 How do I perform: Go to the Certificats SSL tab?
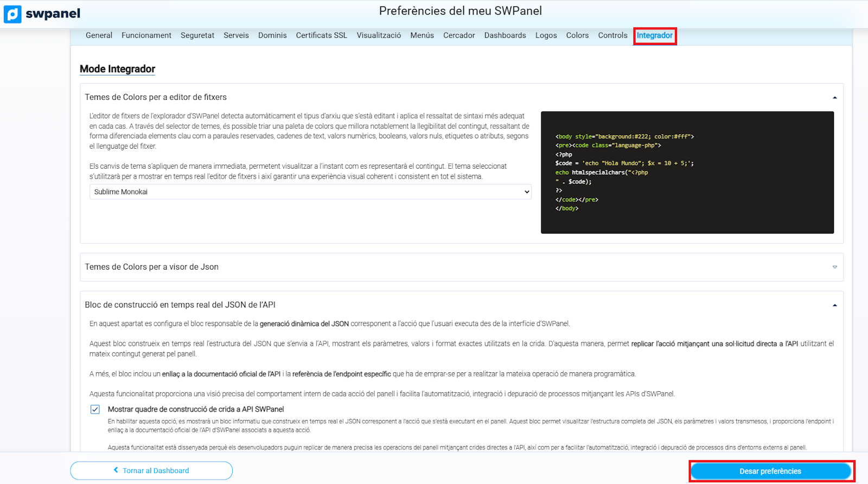pos(321,36)
